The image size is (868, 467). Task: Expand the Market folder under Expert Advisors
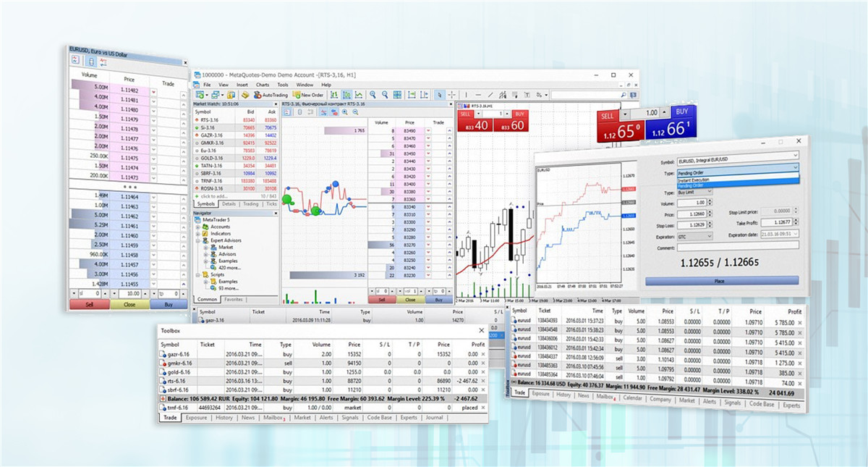(x=205, y=248)
